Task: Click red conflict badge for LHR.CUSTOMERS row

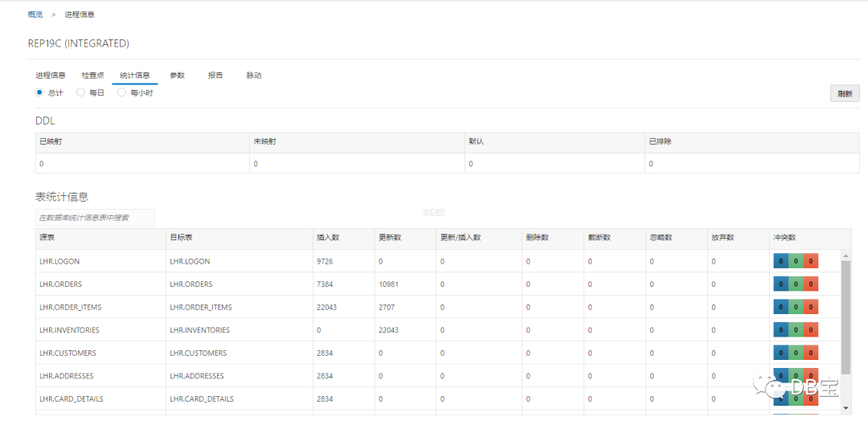Action: [x=811, y=353]
